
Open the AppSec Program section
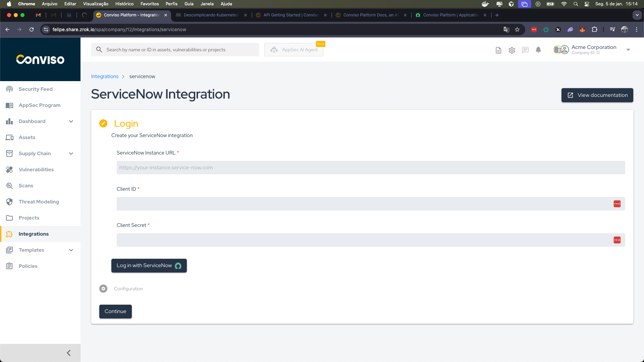tap(39, 105)
